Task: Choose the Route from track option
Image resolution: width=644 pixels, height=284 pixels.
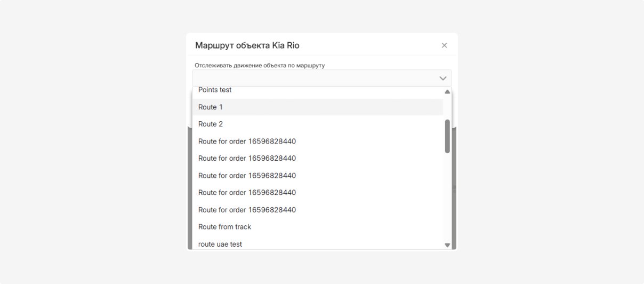Action: [224, 227]
